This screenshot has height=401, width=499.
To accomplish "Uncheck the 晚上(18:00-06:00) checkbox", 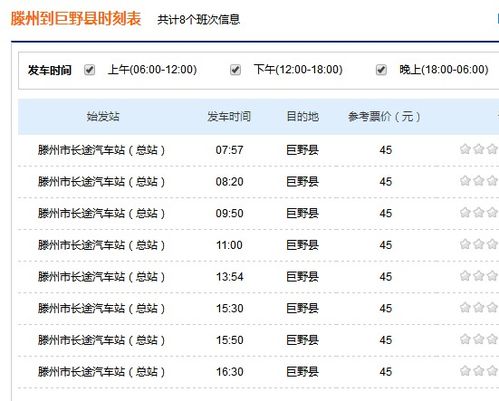I will click(x=381, y=70).
